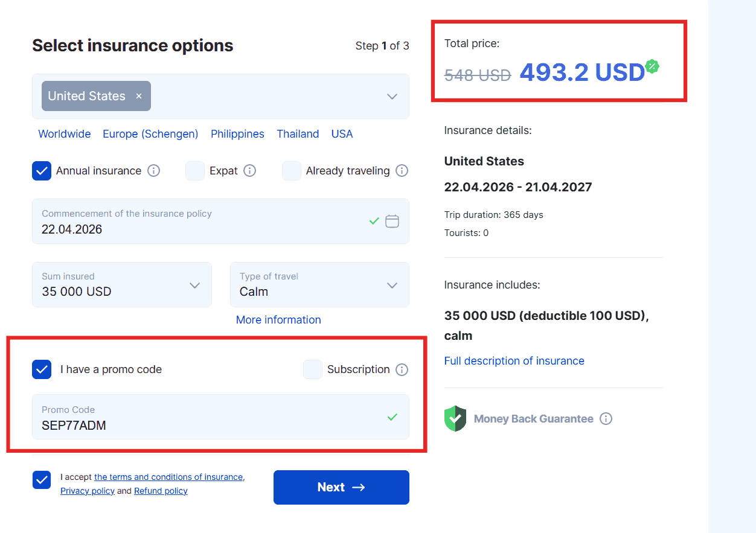Click Money Back Guarantee info icon

point(606,418)
